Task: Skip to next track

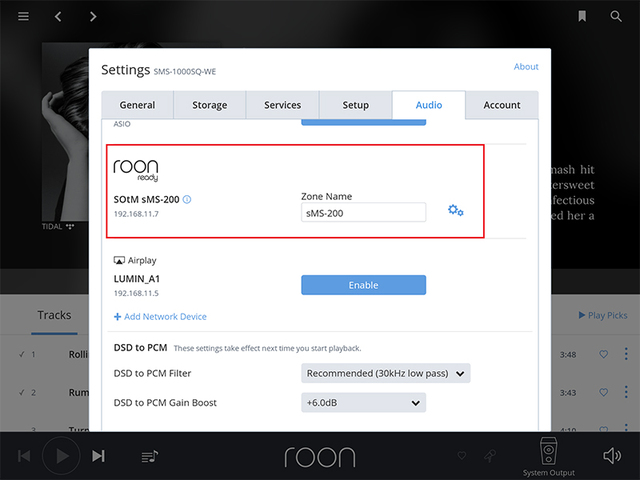Action: click(x=98, y=456)
